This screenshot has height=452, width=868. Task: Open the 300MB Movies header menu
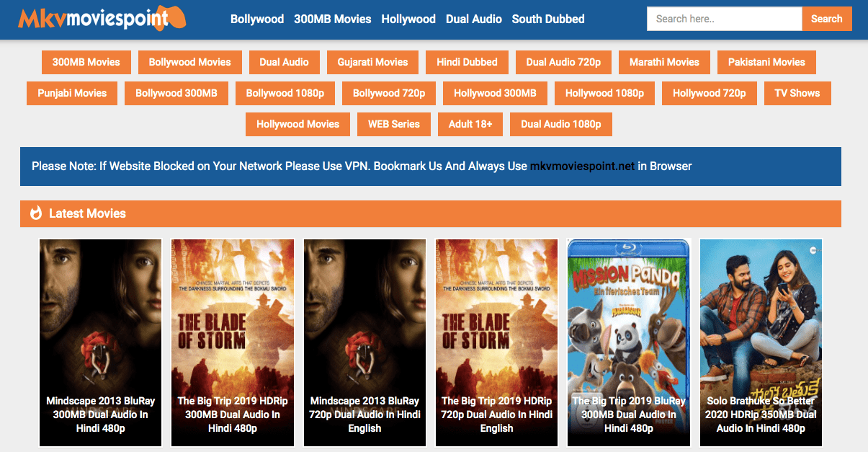[x=333, y=19]
